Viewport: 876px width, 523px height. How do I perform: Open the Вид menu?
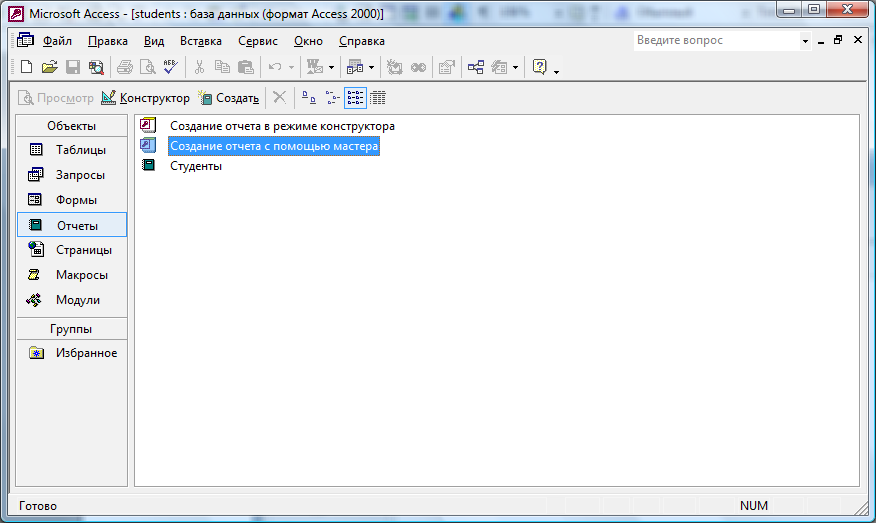coord(154,41)
